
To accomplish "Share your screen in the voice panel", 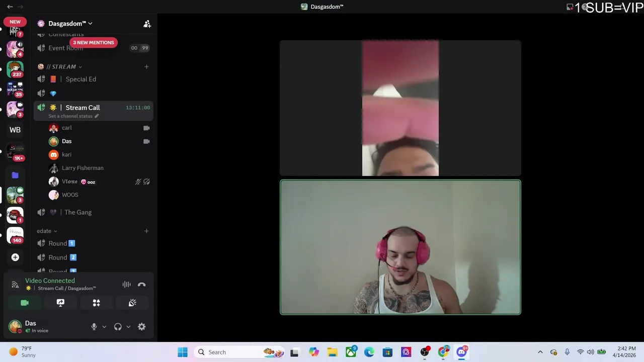I will tap(60, 303).
